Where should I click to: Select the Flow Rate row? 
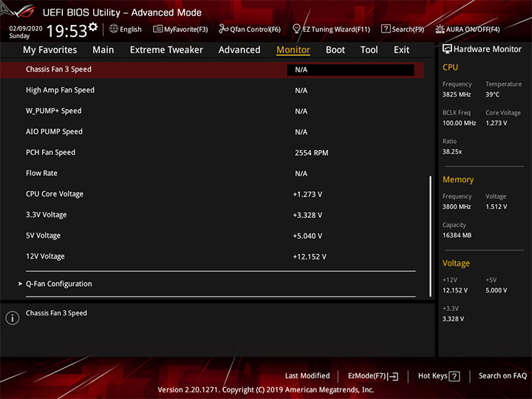(x=212, y=174)
